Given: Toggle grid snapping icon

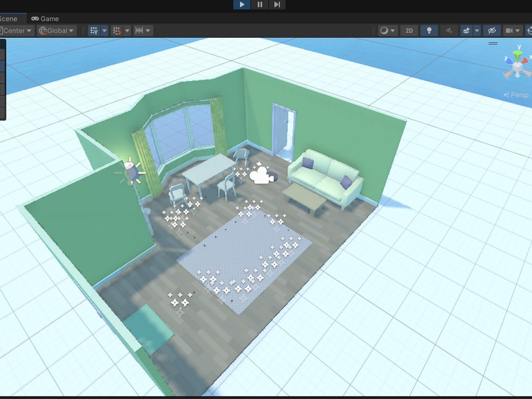Looking at the screenshot, I should [117, 31].
